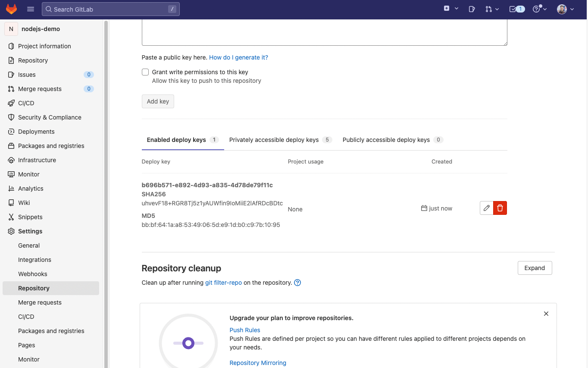Open the user avatar dropdown menu
588x368 pixels.
pos(566,9)
